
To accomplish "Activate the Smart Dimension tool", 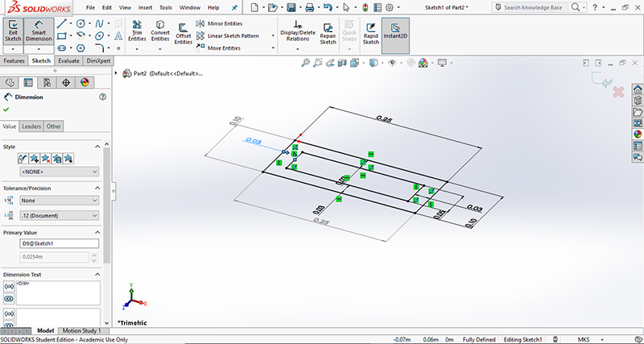I will tap(39, 31).
